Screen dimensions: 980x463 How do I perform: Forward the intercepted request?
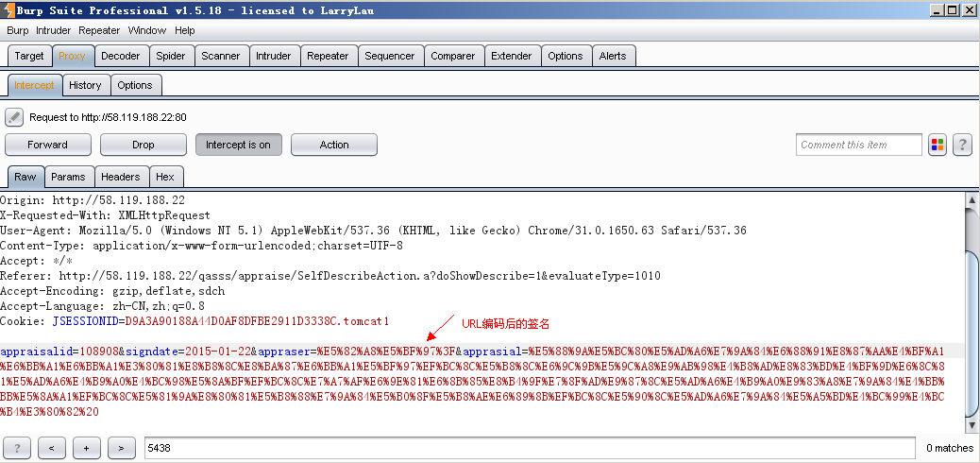pyautogui.click(x=47, y=145)
